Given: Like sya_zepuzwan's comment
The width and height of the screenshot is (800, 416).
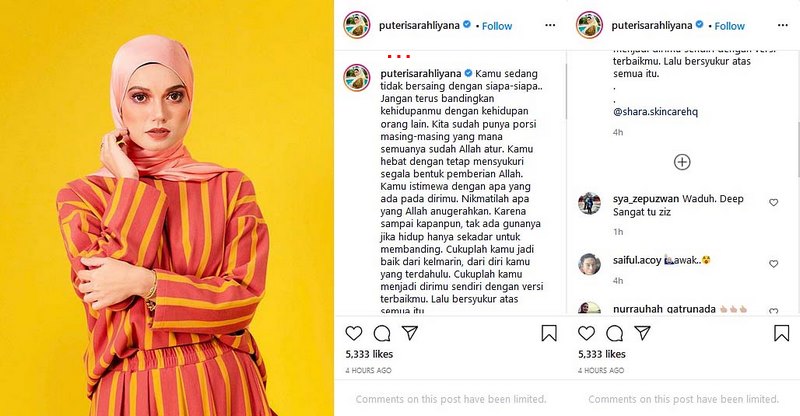Looking at the screenshot, I should click(x=773, y=203).
